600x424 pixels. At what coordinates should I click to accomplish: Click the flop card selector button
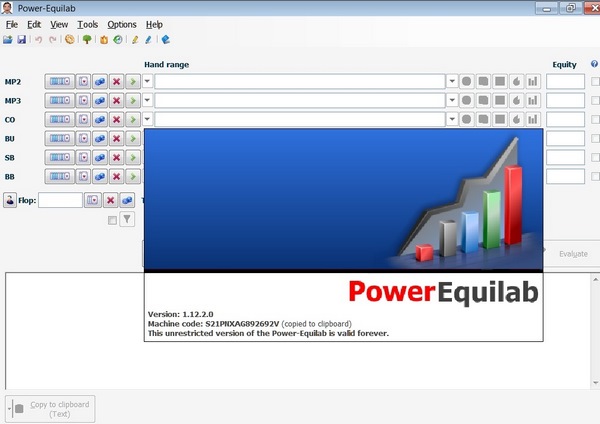(x=93, y=200)
